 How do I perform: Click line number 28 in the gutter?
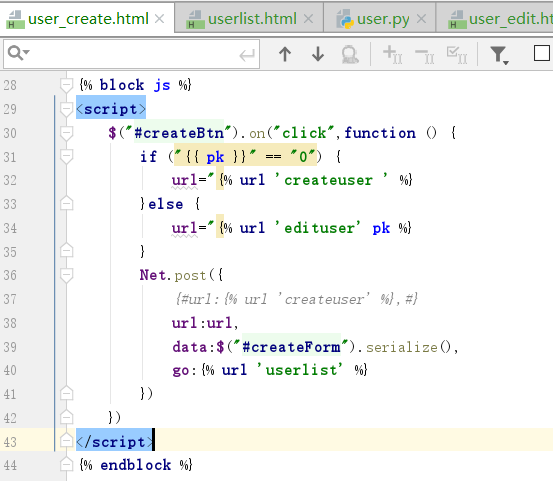[10, 85]
